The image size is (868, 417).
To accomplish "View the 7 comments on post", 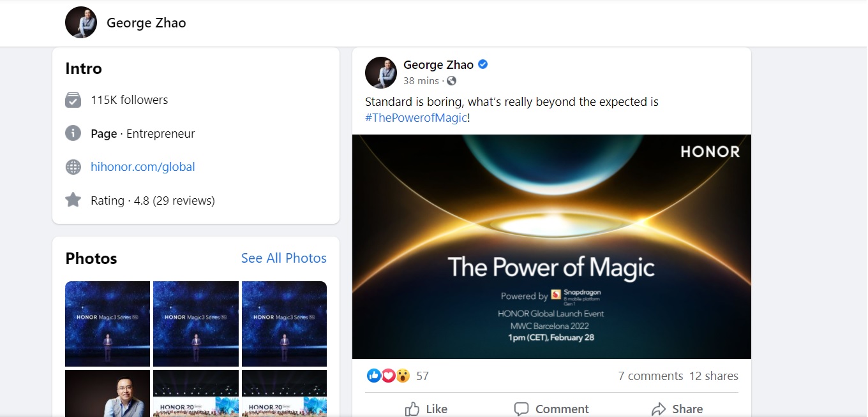I will [x=650, y=376].
